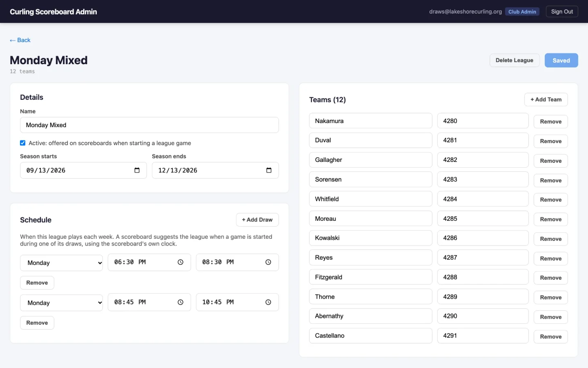Edit the 4286 team number field
588x368 pixels.
(483, 238)
